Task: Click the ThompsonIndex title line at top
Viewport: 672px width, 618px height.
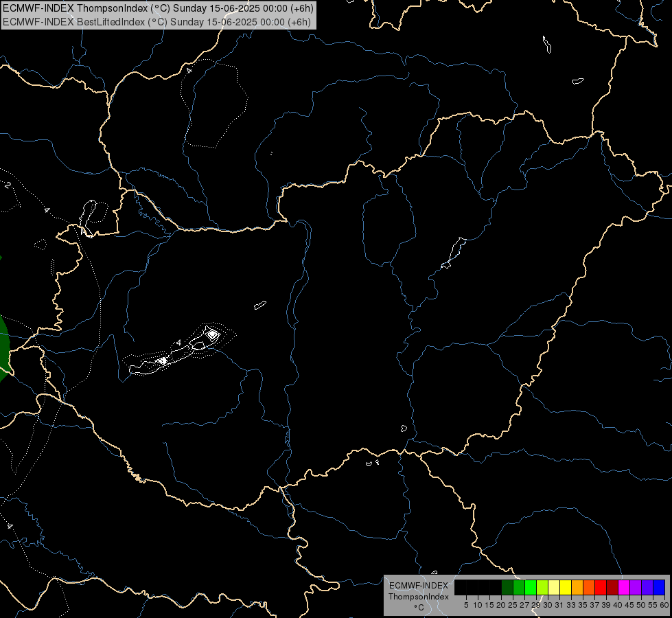Action: [158, 8]
